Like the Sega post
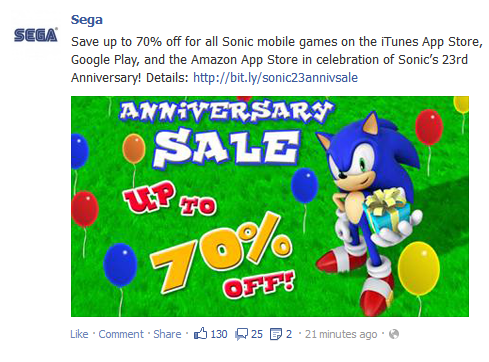This screenshot has width=489, height=362. click(79, 334)
